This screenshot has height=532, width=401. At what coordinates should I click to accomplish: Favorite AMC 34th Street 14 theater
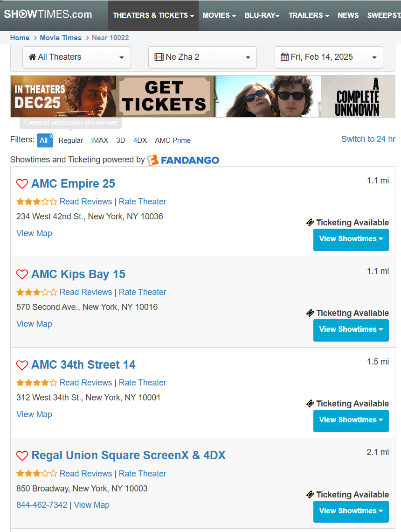[x=22, y=365]
